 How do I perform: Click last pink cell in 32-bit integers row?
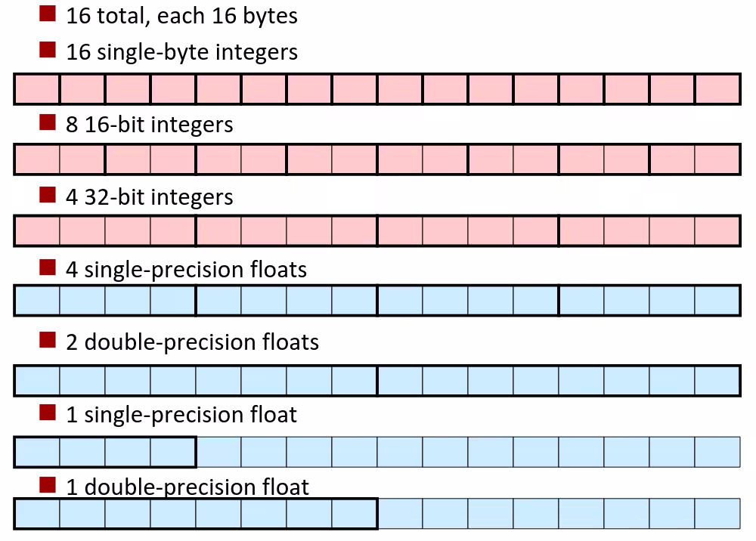(717, 230)
